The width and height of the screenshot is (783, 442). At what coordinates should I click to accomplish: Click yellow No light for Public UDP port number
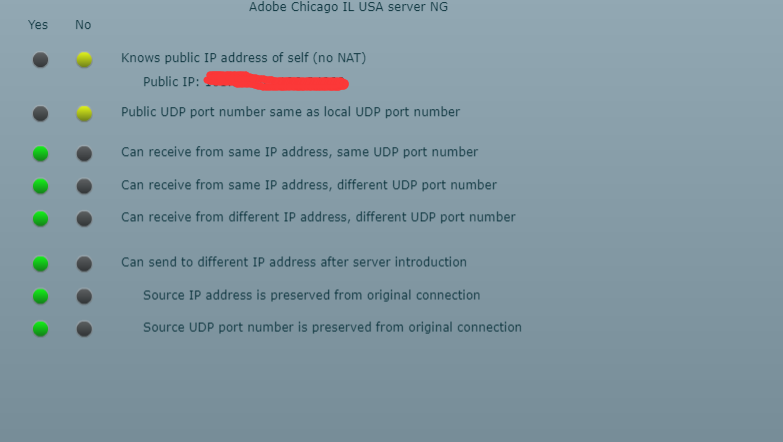click(x=84, y=114)
